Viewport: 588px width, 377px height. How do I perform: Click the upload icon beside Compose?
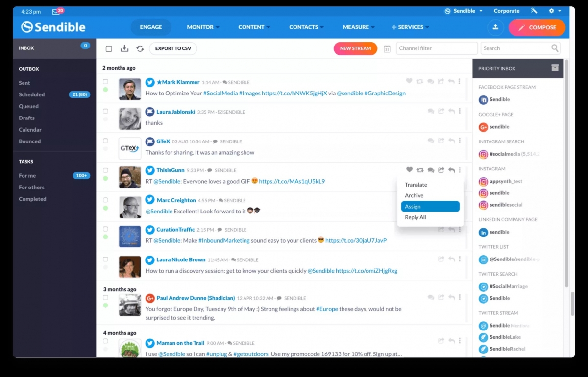click(495, 27)
